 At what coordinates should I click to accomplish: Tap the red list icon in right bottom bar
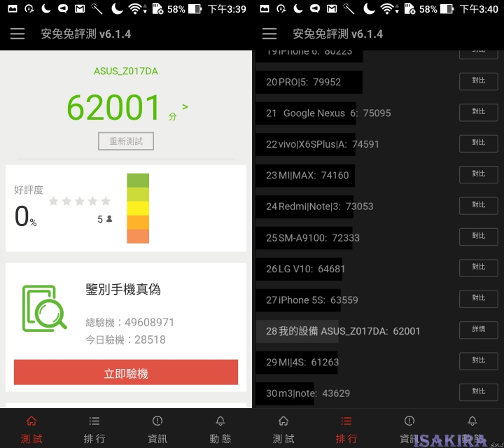pyautogui.click(x=346, y=421)
